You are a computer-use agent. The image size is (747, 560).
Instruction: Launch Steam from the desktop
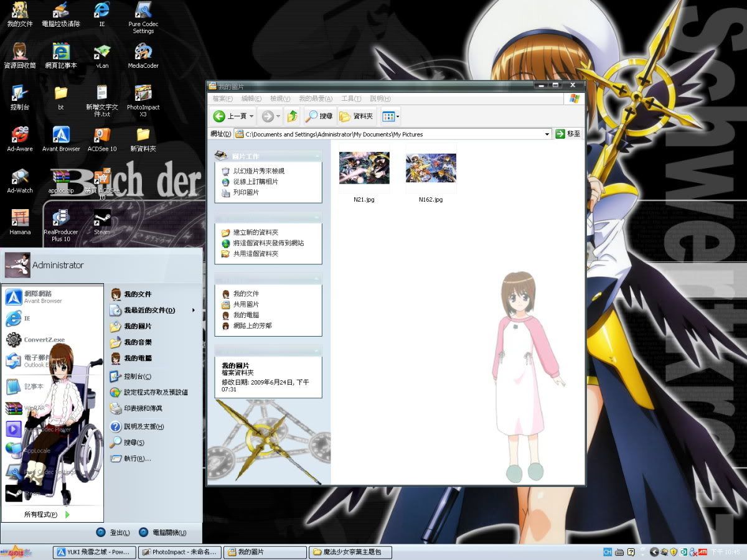[102, 222]
